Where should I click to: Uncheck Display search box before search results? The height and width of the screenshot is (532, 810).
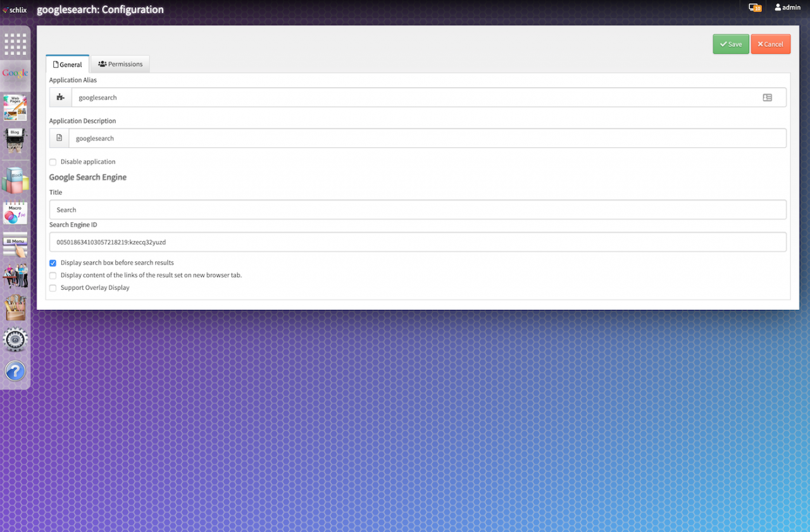point(53,263)
